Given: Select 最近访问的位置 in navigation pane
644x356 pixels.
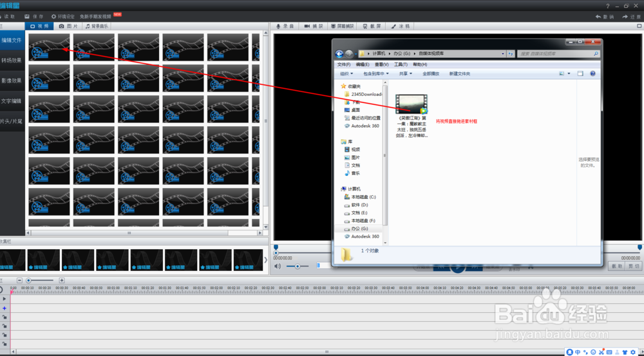Looking at the screenshot, I should (362, 118).
